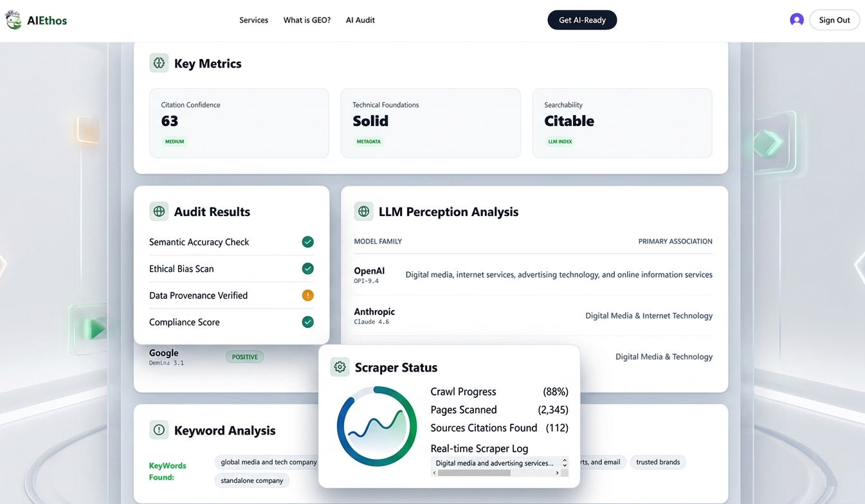The width and height of the screenshot is (865, 504).
Task: Click the LLM Perception Analysis globe icon
Action: pyautogui.click(x=363, y=212)
